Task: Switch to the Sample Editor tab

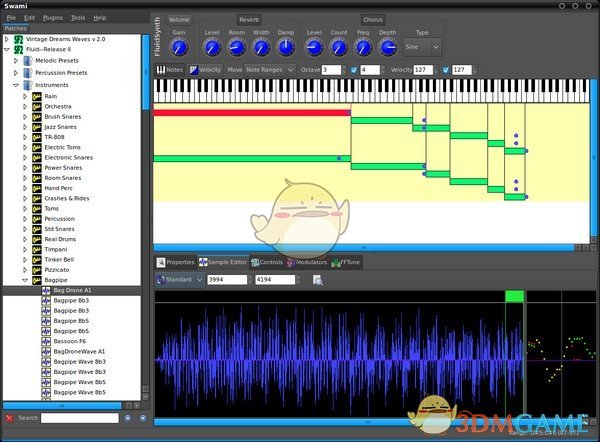Action: pos(223,263)
